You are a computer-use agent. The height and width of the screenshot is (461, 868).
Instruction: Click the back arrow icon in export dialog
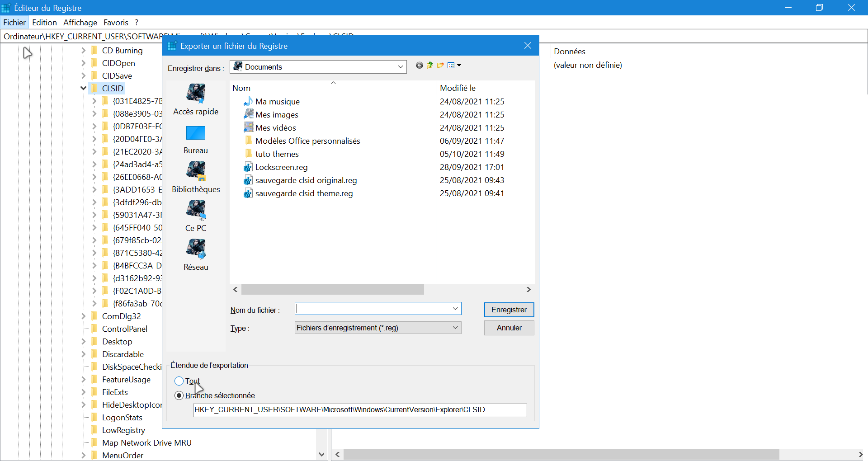click(x=419, y=66)
